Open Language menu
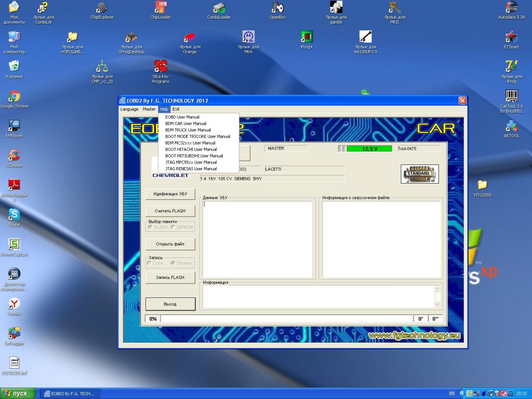Screen dimensions: 532x399 click(x=129, y=109)
